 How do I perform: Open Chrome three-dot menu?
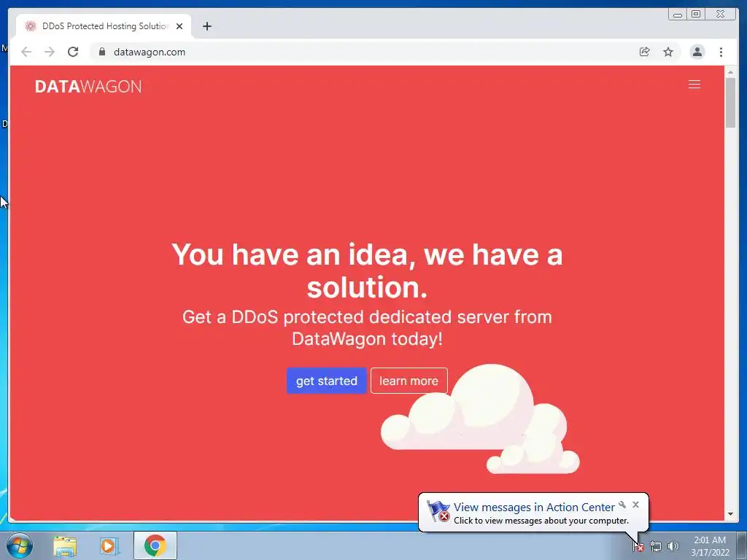[x=721, y=52]
